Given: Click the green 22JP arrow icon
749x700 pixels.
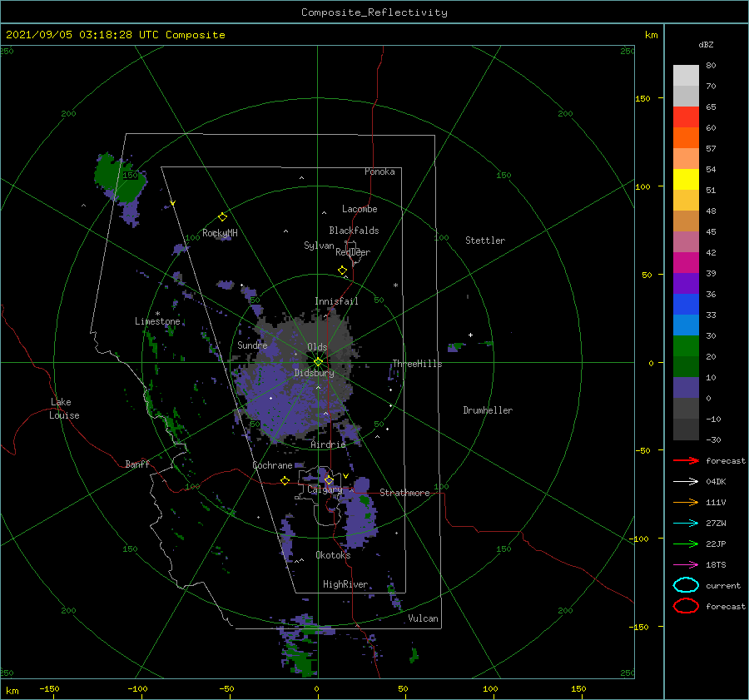Looking at the screenshot, I should 686,544.
